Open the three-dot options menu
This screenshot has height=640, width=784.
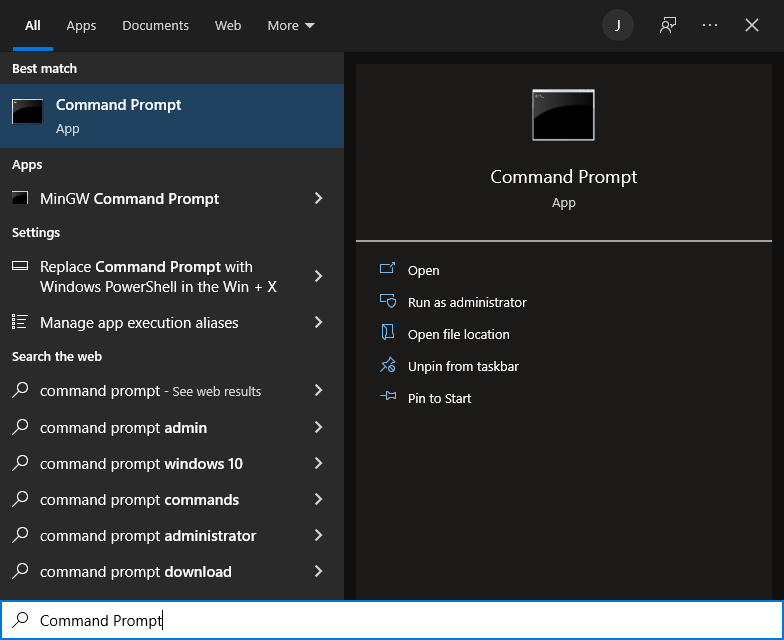(710, 26)
